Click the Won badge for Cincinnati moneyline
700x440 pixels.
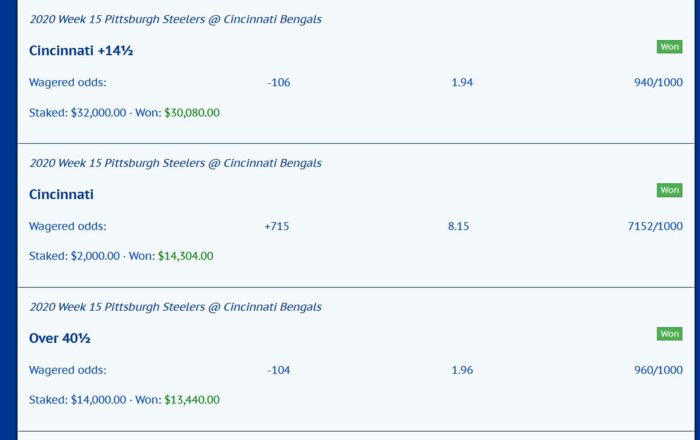click(x=669, y=190)
